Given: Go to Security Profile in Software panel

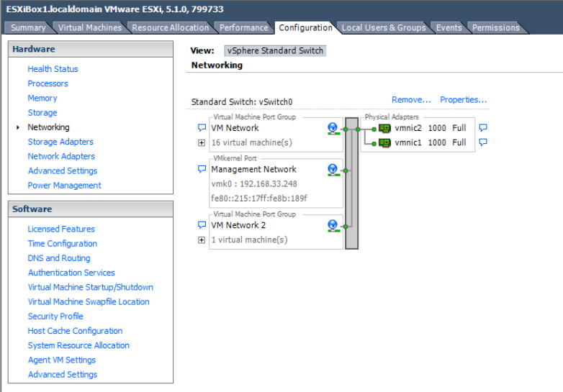Looking at the screenshot, I should point(55,316).
